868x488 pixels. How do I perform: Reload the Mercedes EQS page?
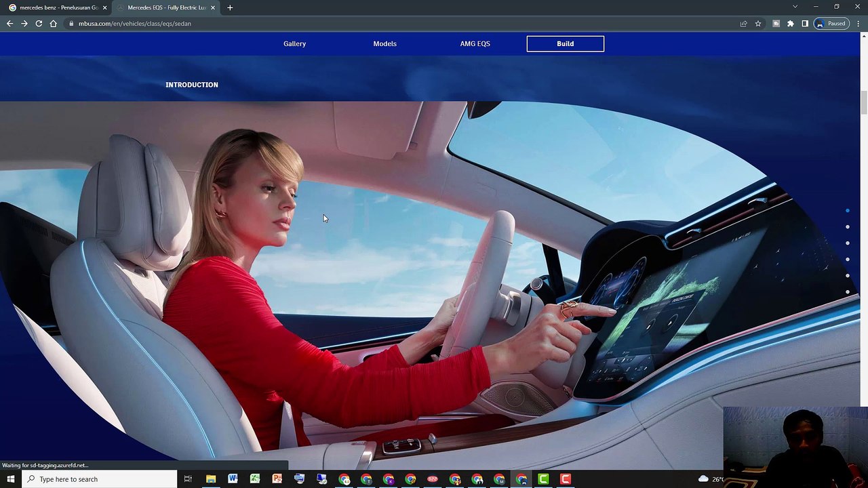[39, 24]
